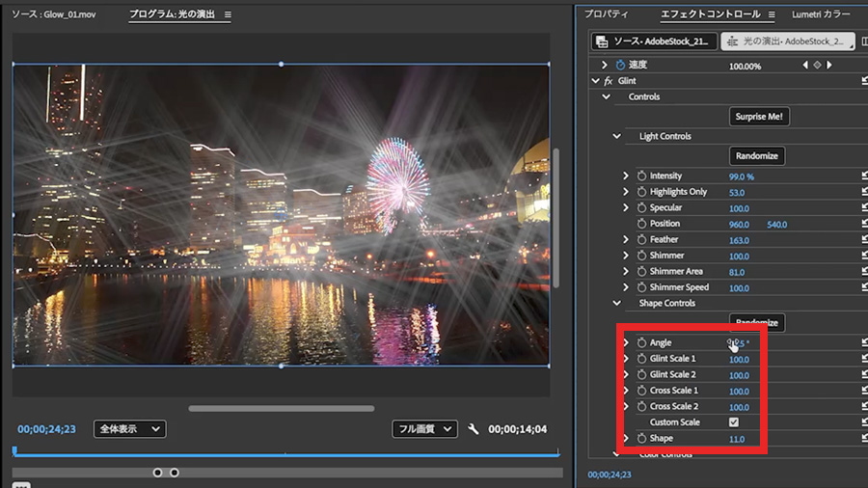Image resolution: width=868 pixels, height=488 pixels.
Task: Go to next keyframe for 速度
Action: coord(829,65)
